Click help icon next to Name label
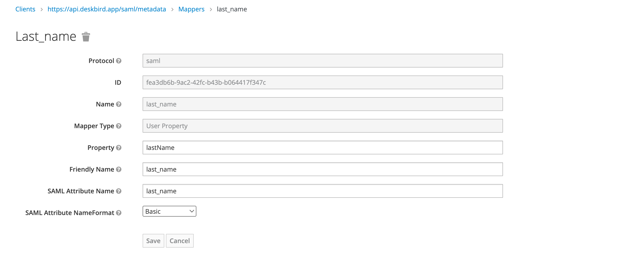This screenshot has height=268, width=644. [119, 104]
